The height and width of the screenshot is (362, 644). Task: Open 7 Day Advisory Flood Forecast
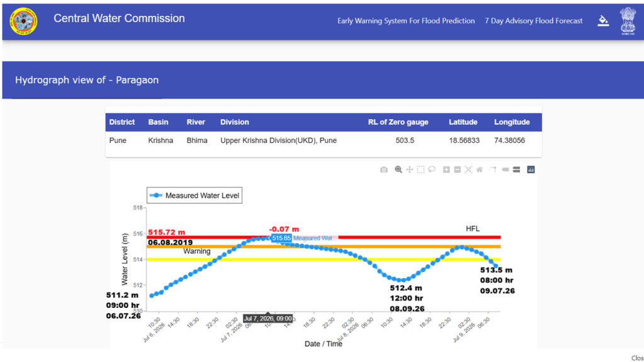point(533,21)
